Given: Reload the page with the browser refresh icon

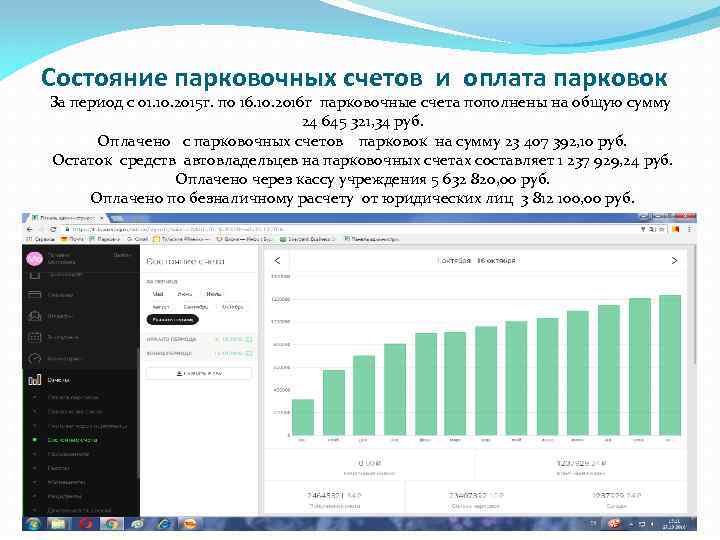Looking at the screenshot, I should point(53,229).
